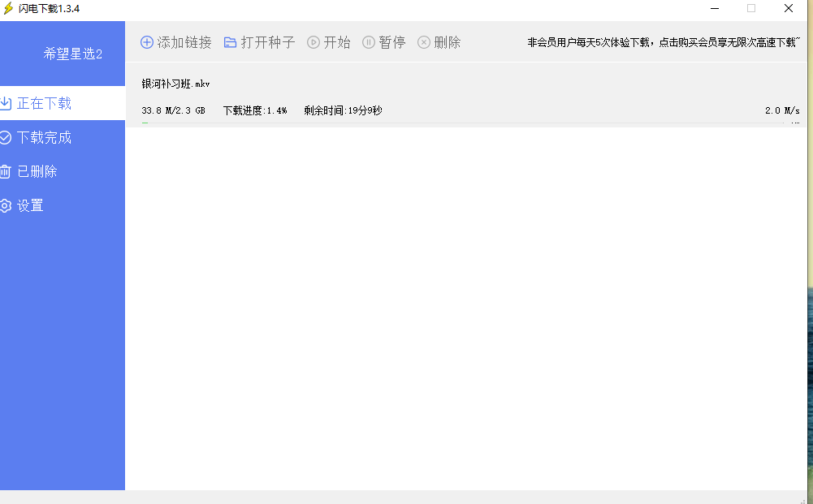Click the 下载进度:1.4% text
Viewport: 813px width, 504px height.
coord(255,110)
